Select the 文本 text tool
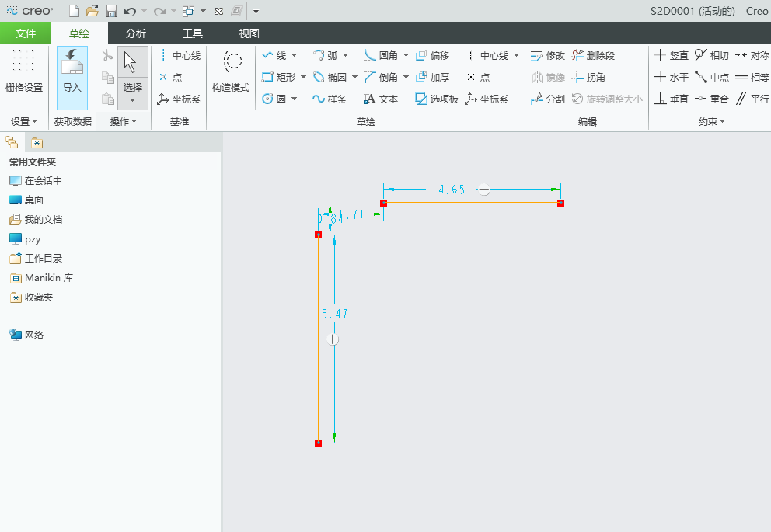The height and width of the screenshot is (532, 771). click(381, 99)
